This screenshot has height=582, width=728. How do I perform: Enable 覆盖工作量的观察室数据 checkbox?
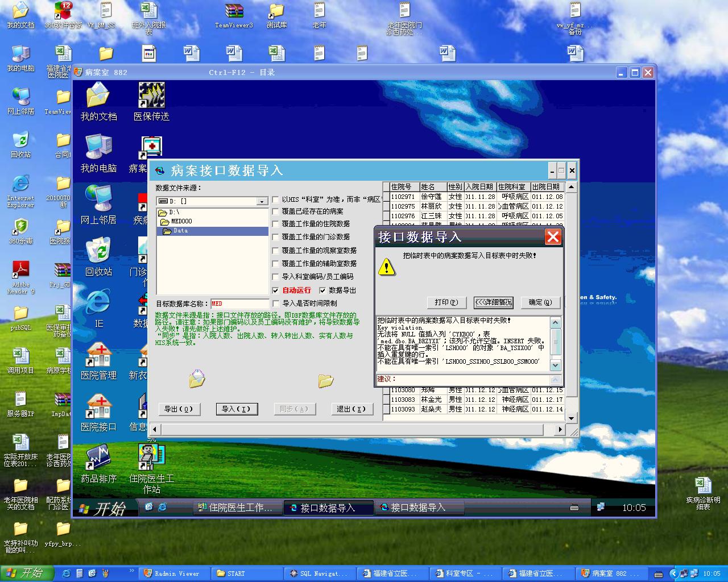point(276,251)
